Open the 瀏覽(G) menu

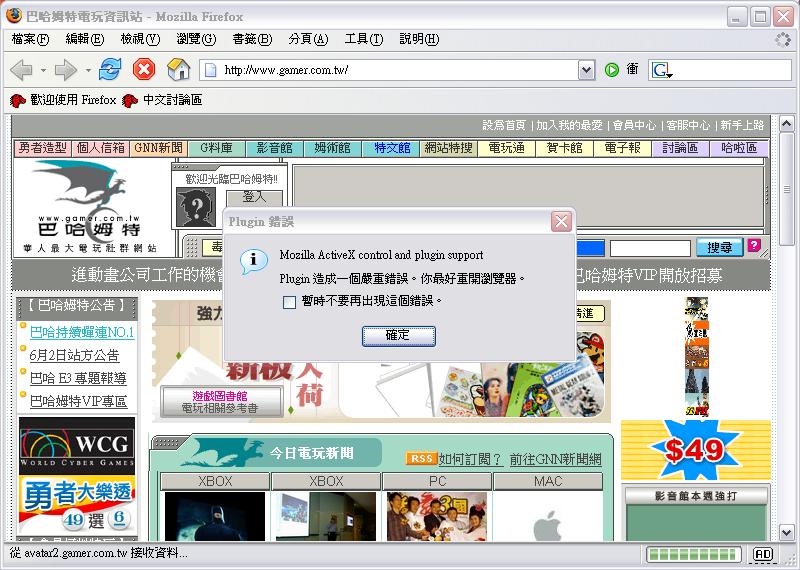tap(196, 39)
